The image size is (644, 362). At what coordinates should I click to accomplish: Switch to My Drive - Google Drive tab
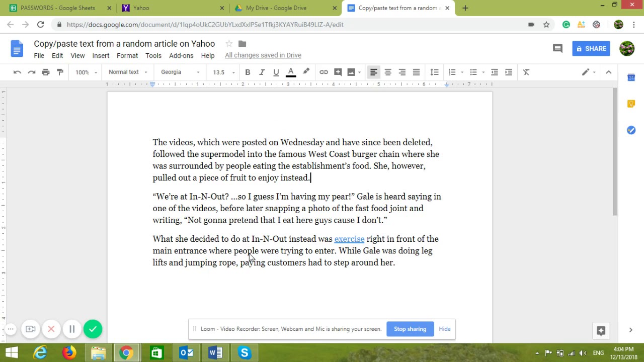click(x=285, y=8)
